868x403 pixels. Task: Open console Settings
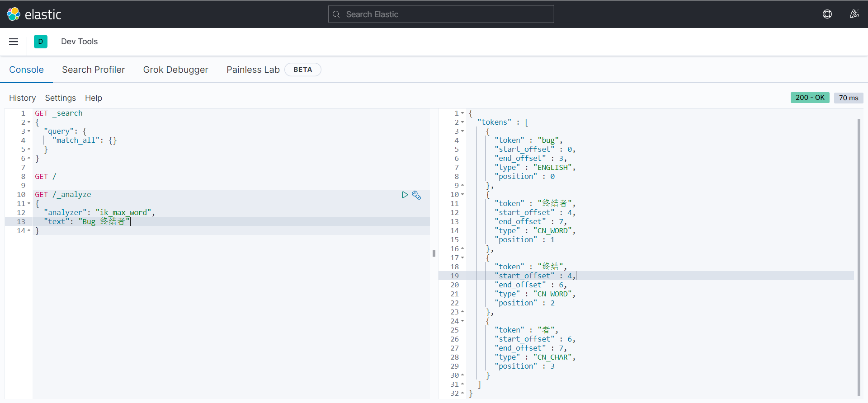point(61,98)
